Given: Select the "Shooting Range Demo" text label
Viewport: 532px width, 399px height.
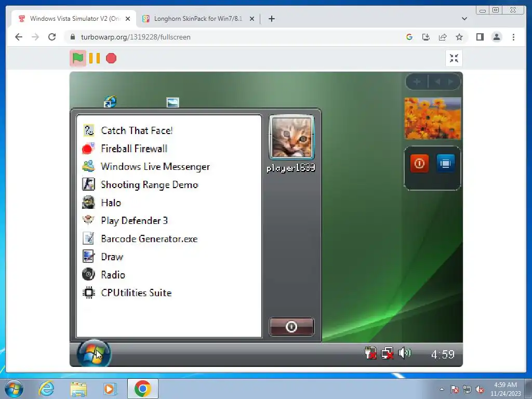Looking at the screenshot, I should point(150,184).
